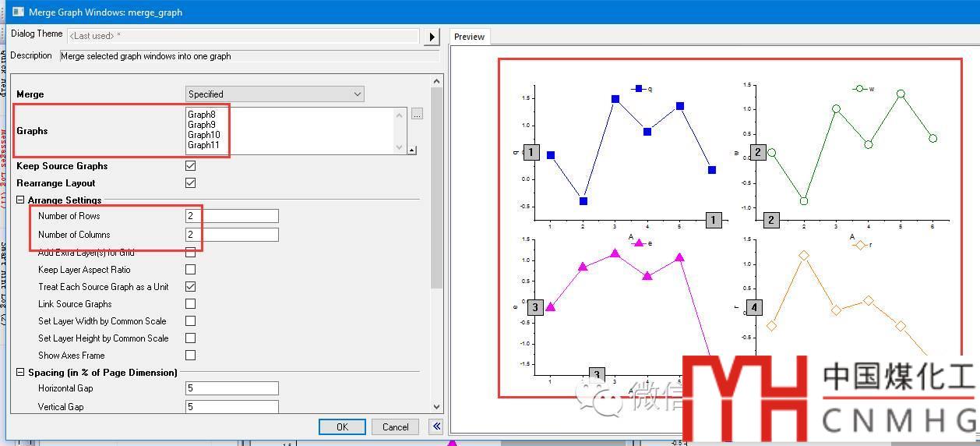The height and width of the screenshot is (446, 980).
Task: Enable Link Source Graphs checkbox
Action: point(190,303)
